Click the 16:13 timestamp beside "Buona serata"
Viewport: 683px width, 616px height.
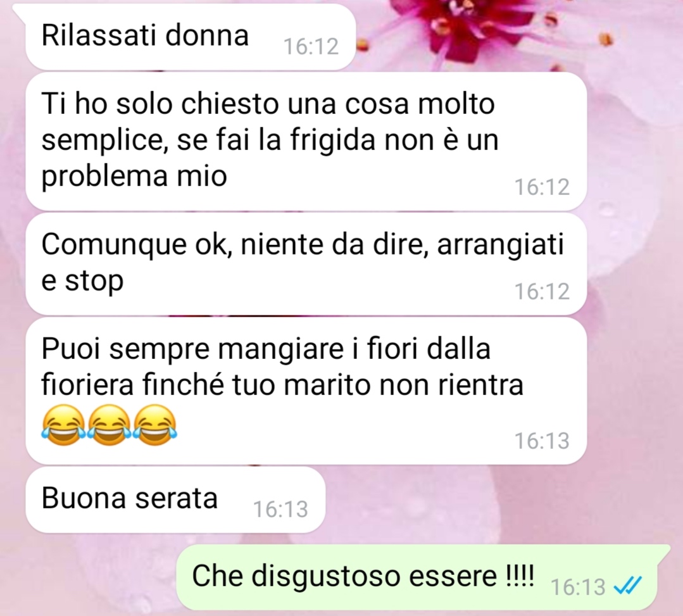[280, 509]
